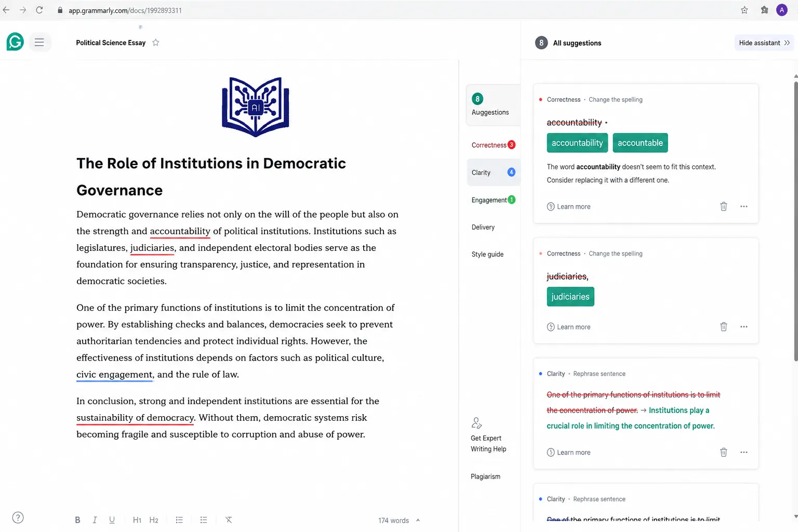Rename the Political Science Essay title

pyautogui.click(x=111, y=43)
